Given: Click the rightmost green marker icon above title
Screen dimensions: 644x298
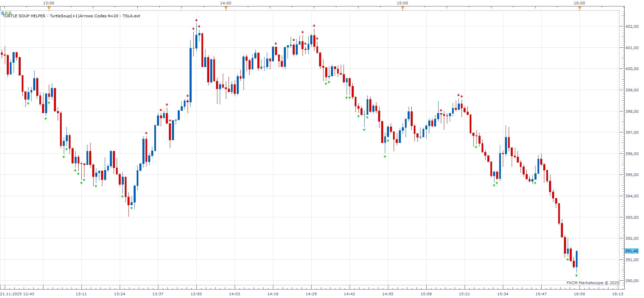Looking at the screenshot, I should (x=10, y=13).
